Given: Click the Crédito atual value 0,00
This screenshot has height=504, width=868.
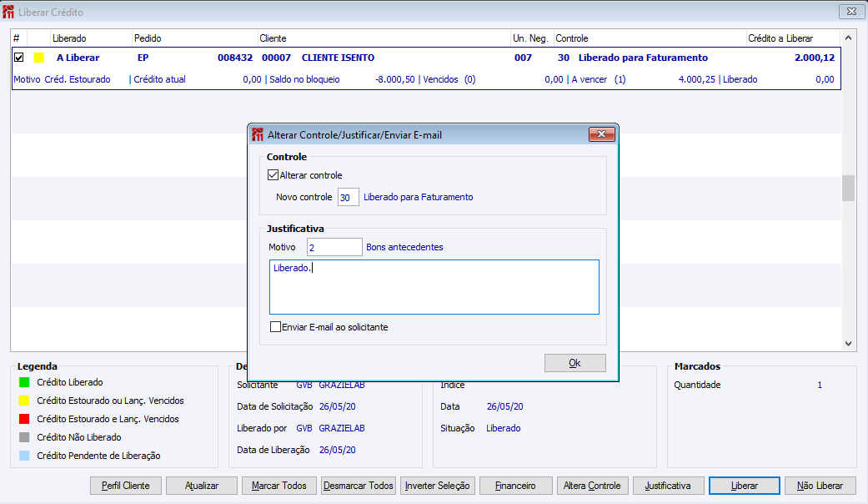Looking at the screenshot, I should tap(252, 79).
